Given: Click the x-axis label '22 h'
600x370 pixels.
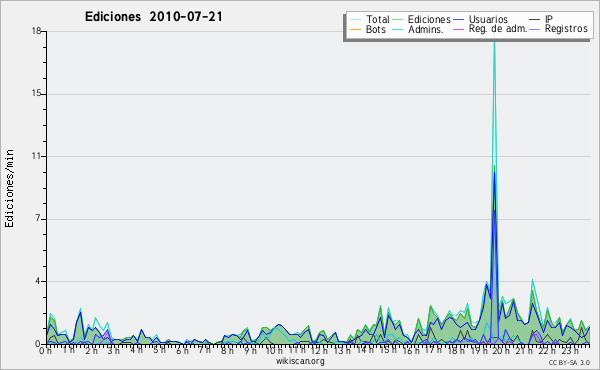Looking at the screenshot, I should pos(546,350).
